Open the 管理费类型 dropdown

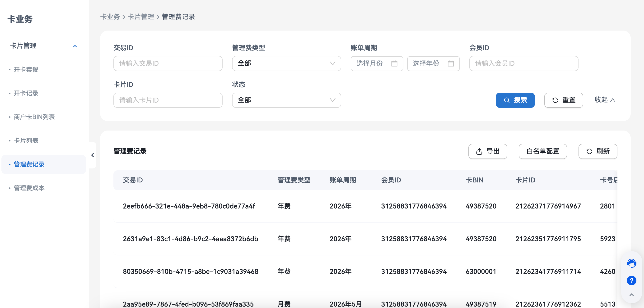click(286, 63)
